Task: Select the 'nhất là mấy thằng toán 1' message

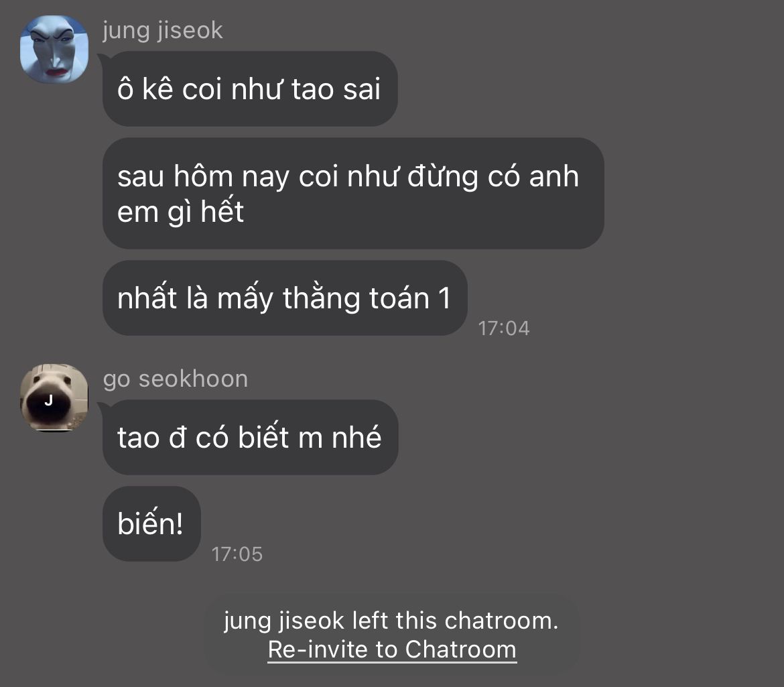Action: (285, 298)
